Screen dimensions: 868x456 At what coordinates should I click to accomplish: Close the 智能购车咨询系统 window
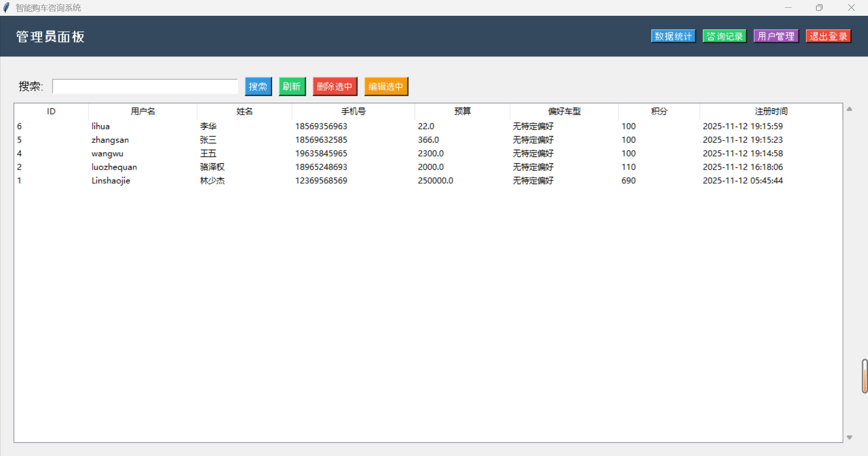point(851,8)
